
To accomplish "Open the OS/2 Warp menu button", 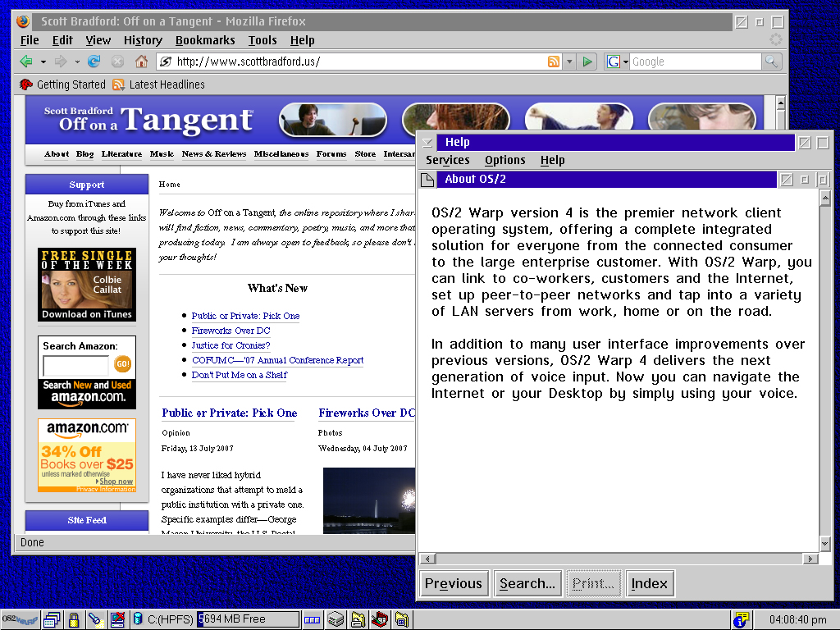I will click(x=20, y=619).
